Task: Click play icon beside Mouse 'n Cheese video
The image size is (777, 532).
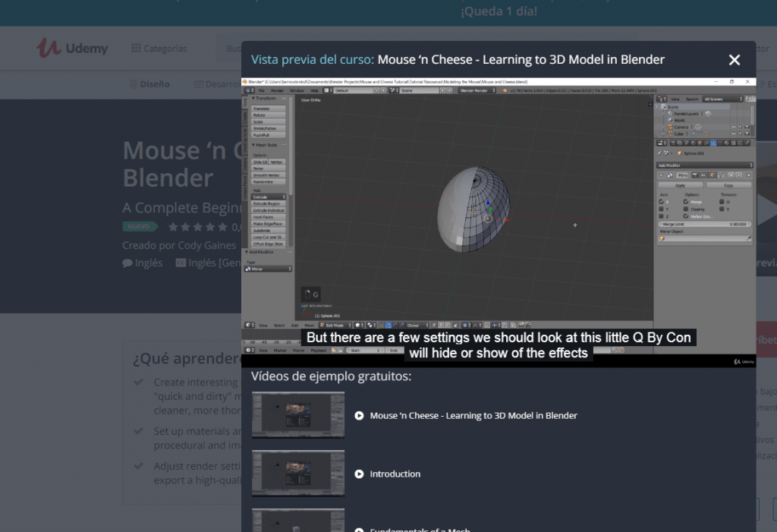Action: (x=359, y=416)
